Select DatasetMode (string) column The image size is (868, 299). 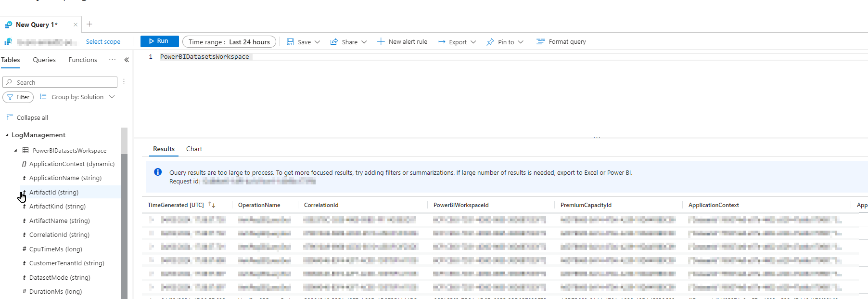pyautogui.click(x=60, y=278)
